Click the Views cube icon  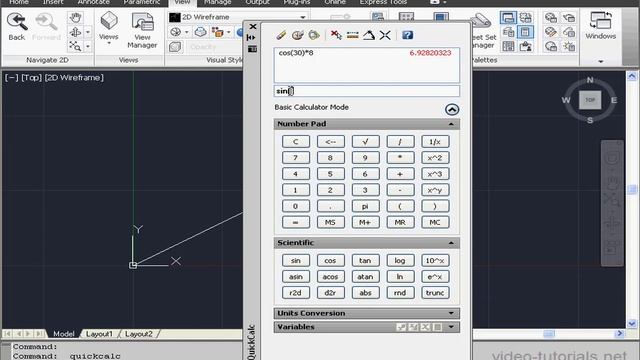tap(109, 21)
